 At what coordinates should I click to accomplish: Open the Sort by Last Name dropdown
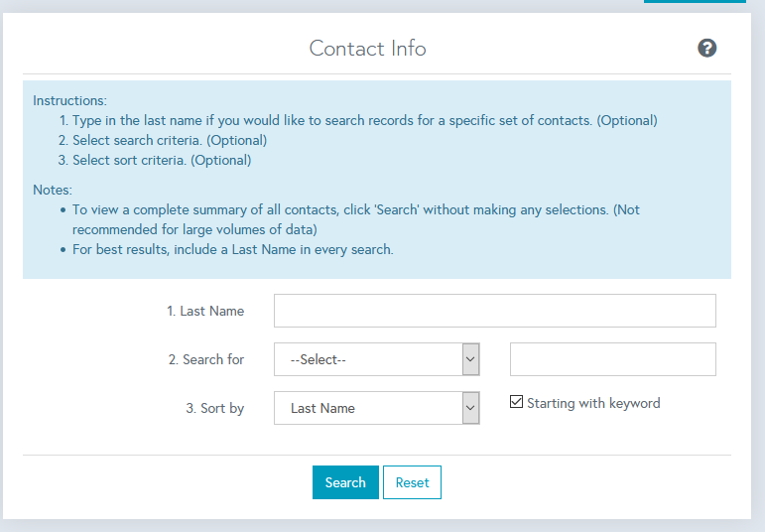[x=377, y=408]
